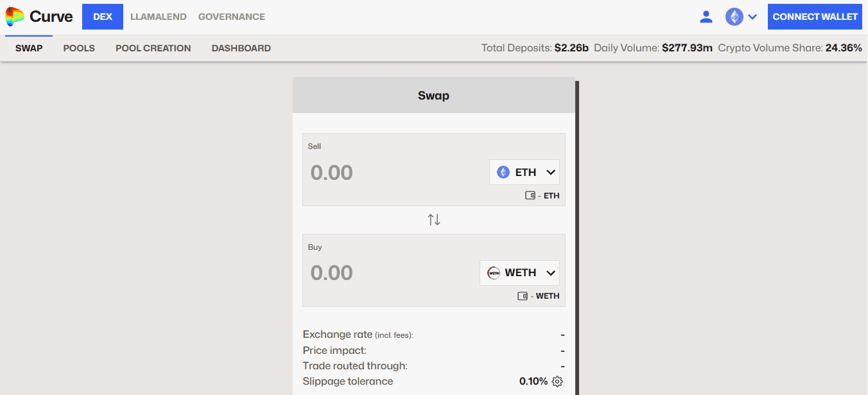Screen dimensions: 868x395
Task: Open the WETH buy token dropdown
Action: (x=519, y=273)
